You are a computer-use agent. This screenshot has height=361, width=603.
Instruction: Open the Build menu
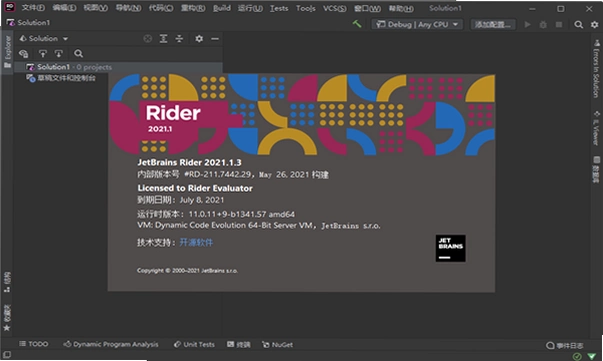pyautogui.click(x=222, y=8)
